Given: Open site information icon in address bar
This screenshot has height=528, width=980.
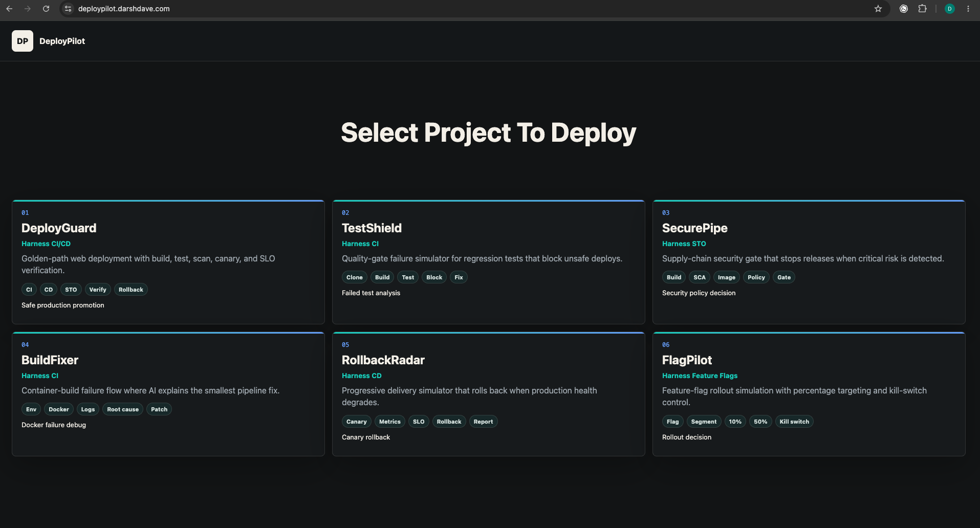Looking at the screenshot, I should click(x=68, y=9).
